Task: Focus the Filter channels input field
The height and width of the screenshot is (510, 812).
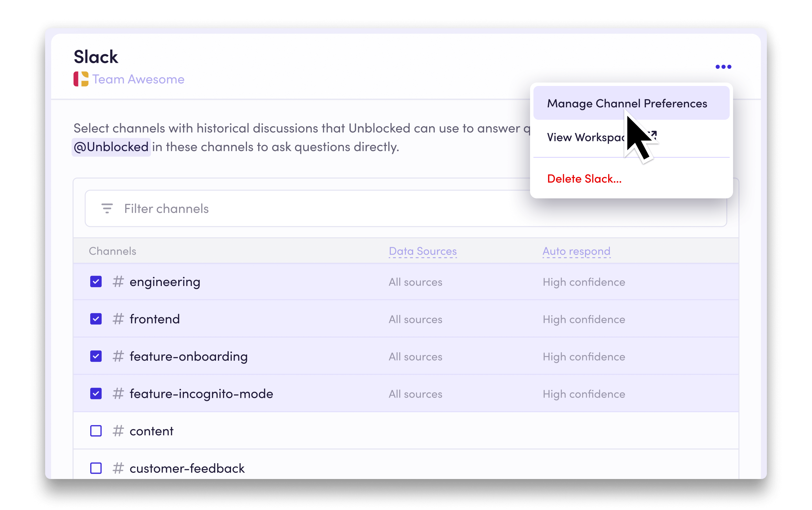Action: click(x=406, y=208)
